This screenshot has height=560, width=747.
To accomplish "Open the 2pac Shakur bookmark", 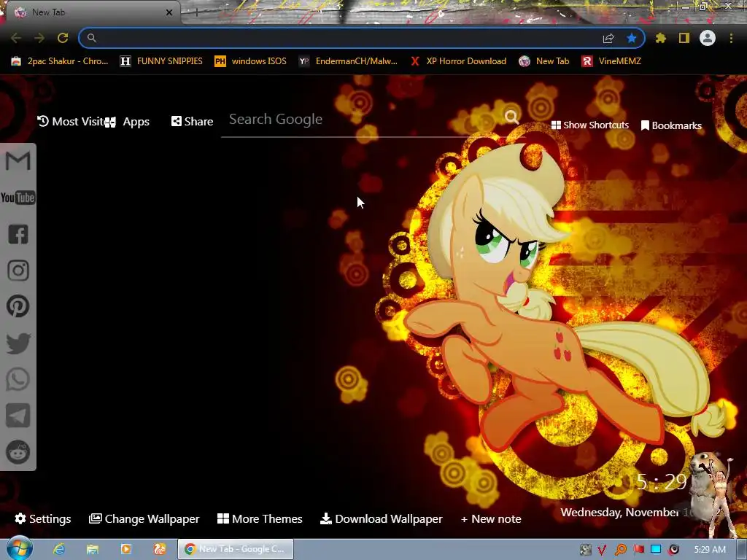I will point(60,61).
